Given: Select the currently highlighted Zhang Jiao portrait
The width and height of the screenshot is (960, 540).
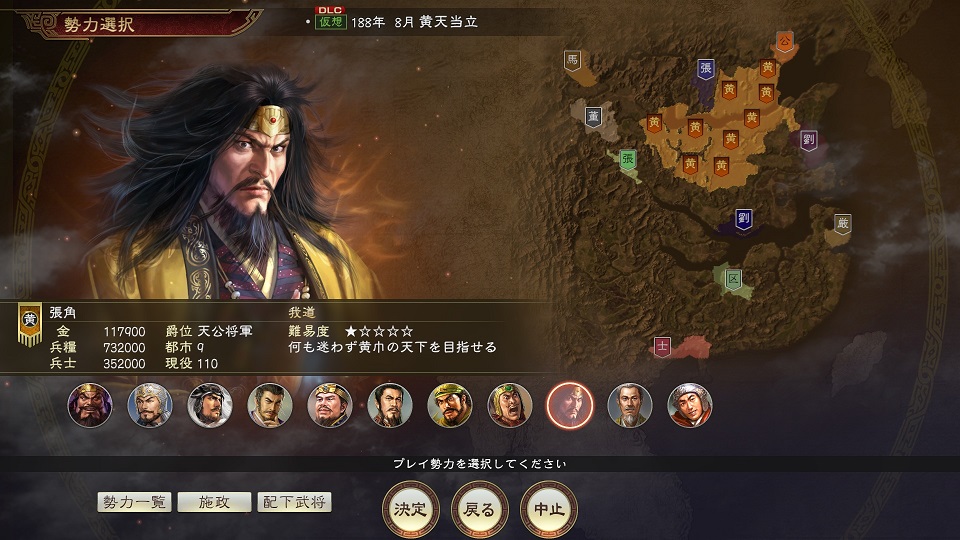Looking at the screenshot, I should click(x=569, y=405).
